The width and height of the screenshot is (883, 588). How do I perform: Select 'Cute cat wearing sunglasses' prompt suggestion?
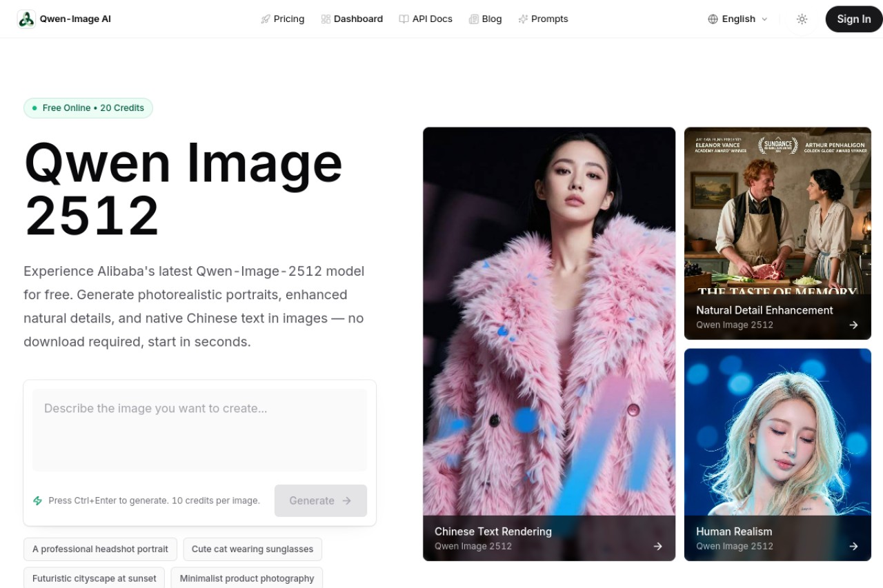(x=252, y=549)
